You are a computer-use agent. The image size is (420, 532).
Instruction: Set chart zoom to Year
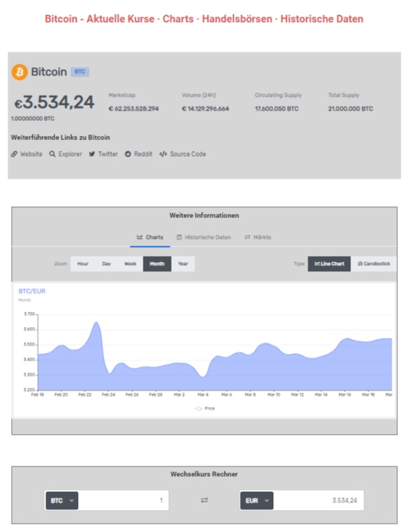[183, 264]
